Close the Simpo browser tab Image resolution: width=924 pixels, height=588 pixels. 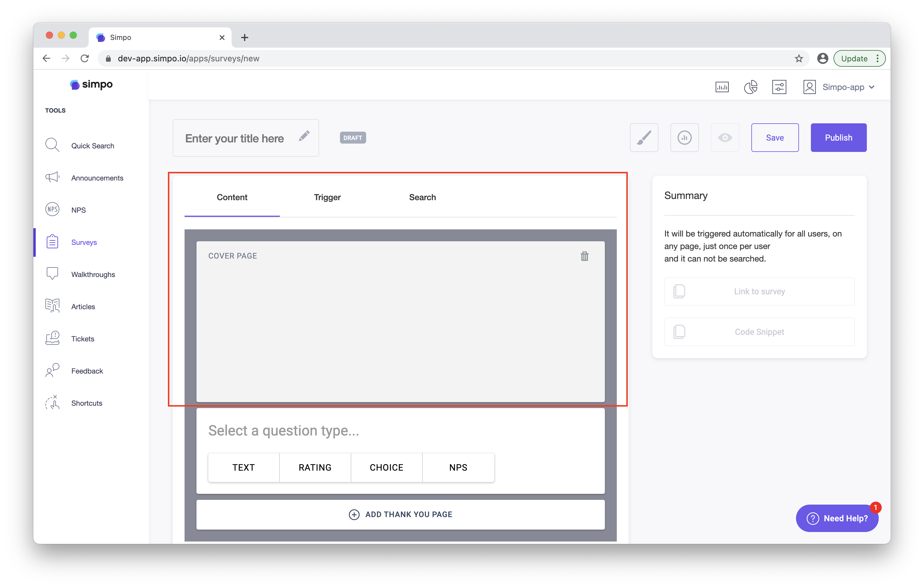(x=222, y=37)
